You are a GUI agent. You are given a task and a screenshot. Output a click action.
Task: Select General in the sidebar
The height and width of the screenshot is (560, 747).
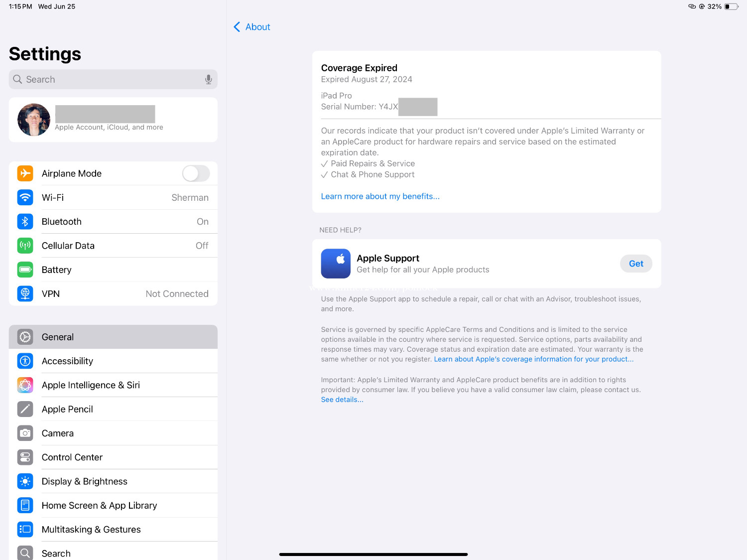pyautogui.click(x=113, y=337)
